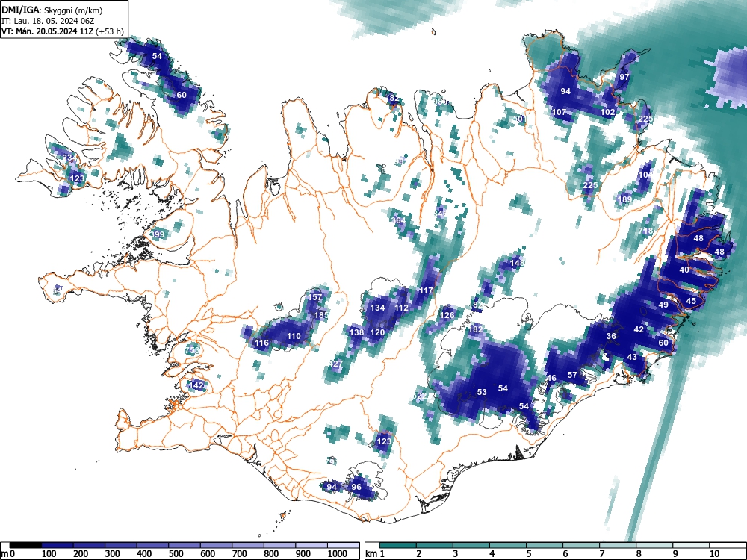
Task: Click the '120' visibility value
Action: [378, 332]
